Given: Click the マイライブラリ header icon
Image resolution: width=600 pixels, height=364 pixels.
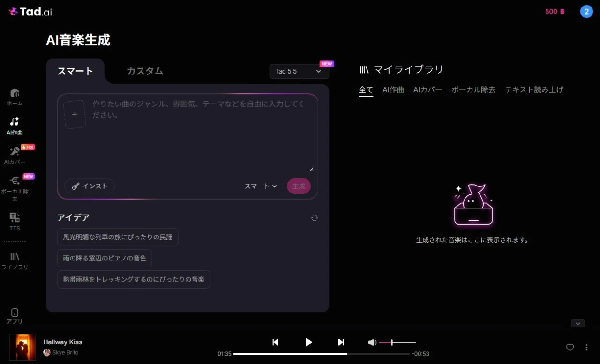Looking at the screenshot, I should tap(364, 70).
